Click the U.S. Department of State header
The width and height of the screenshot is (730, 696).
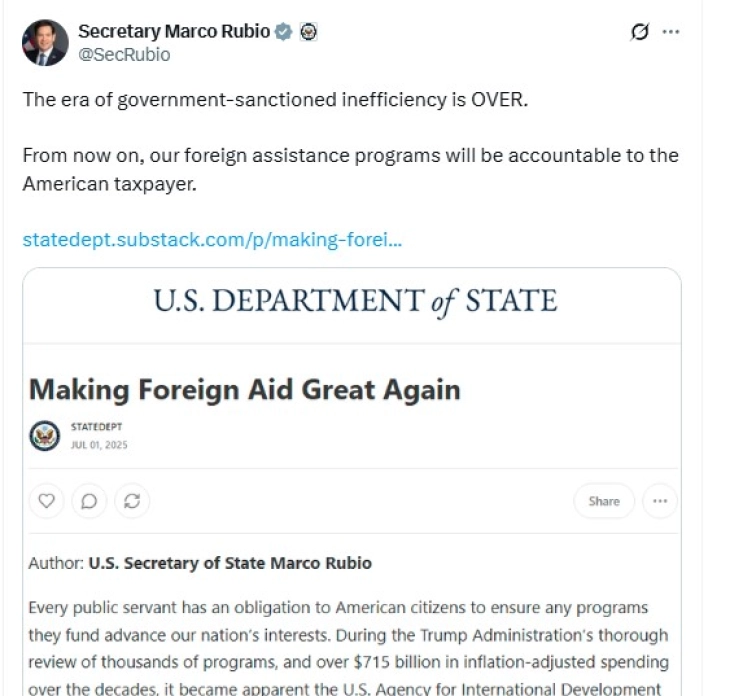pos(355,300)
